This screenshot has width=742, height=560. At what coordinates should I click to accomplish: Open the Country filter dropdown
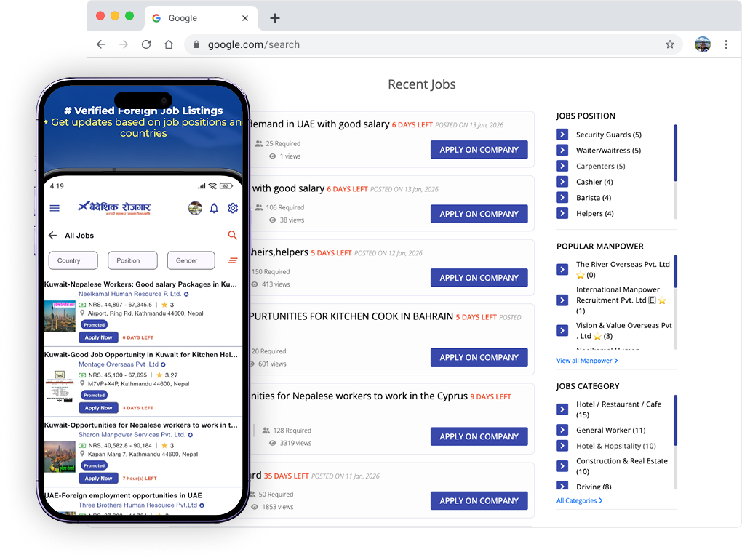pyautogui.click(x=73, y=260)
